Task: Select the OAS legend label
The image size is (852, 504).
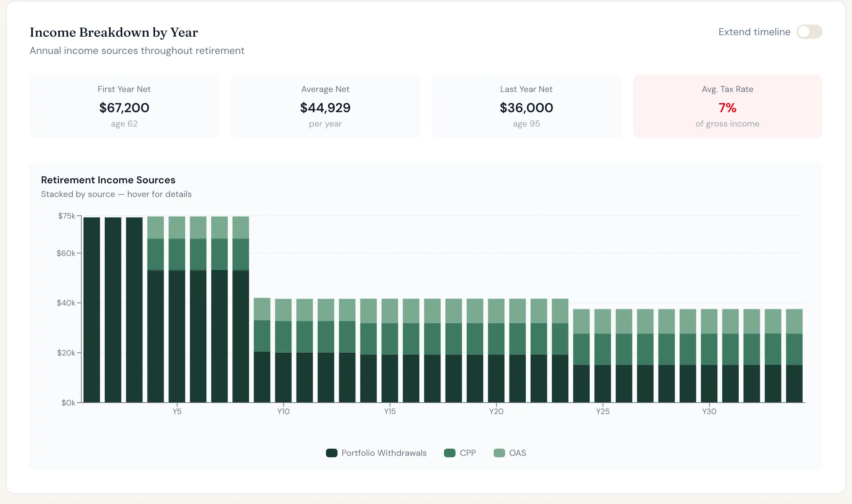Action: [517, 453]
